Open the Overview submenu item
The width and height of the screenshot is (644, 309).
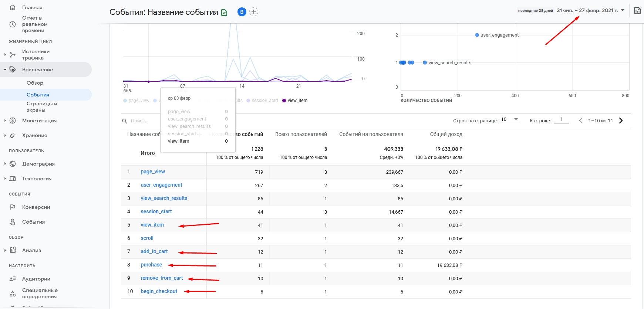(x=35, y=83)
